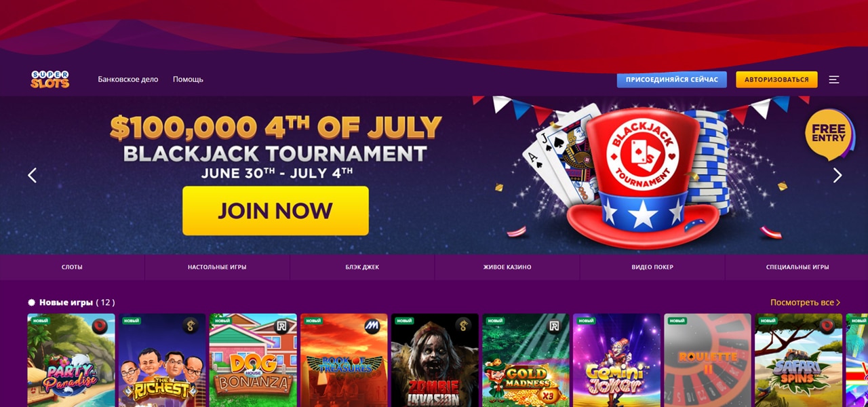Viewport: 868px width, 407px height.
Task: Select the Живое казино category tab
Action: coord(507,267)
